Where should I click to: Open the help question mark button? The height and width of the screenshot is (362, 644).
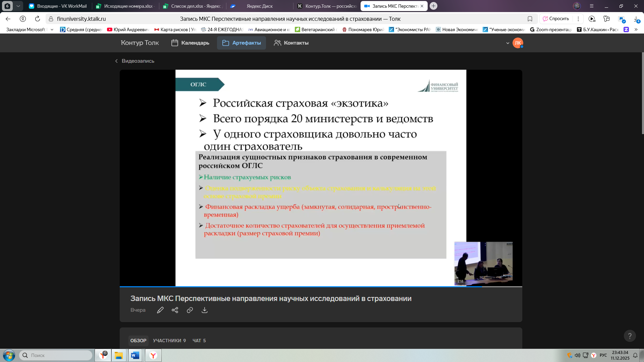pos(630,336)
